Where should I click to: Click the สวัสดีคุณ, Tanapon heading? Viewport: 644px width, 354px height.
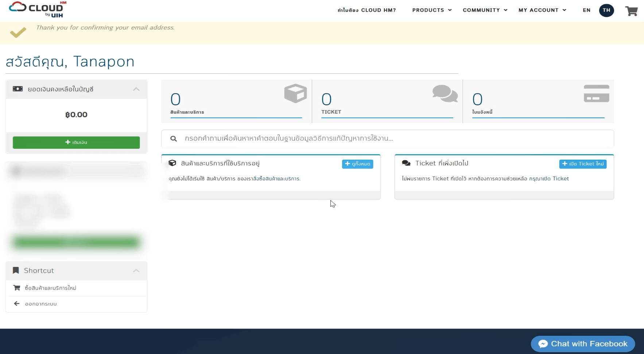point(70,62)
